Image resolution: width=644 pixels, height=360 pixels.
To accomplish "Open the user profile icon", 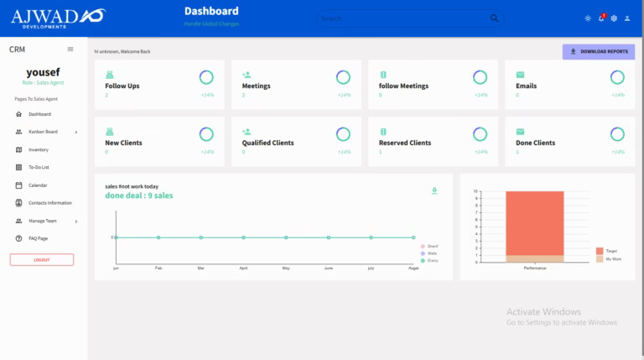I will point(627,18).
